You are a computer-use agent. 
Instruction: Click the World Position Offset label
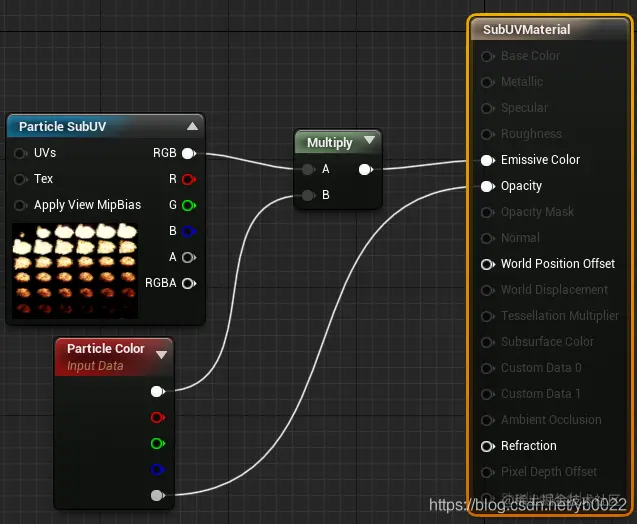(558, 264)
